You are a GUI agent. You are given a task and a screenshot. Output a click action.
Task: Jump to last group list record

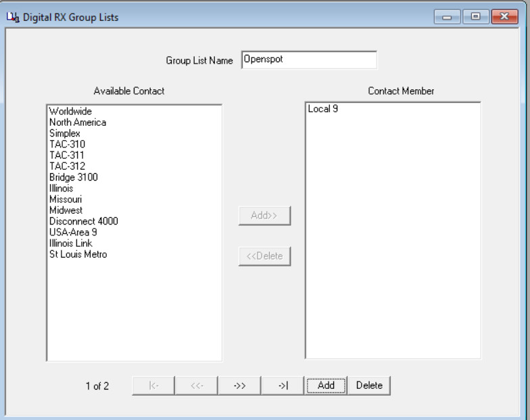pos(283,386)
